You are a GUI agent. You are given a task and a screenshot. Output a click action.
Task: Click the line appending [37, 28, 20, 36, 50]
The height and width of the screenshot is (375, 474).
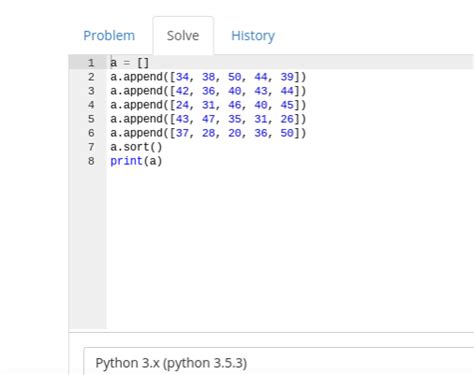point(208,133)
